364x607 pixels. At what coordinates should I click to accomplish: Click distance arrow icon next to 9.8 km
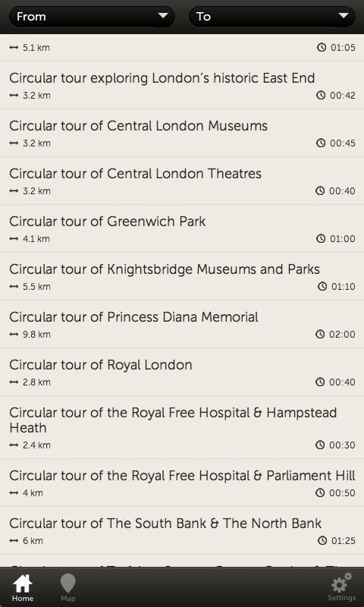(x=14, y=335)
